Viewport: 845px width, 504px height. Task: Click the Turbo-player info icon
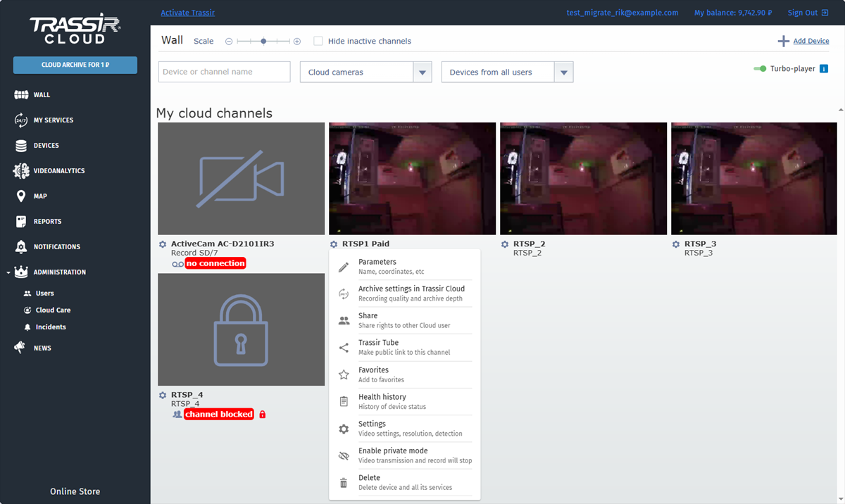(x=824, y=69)
